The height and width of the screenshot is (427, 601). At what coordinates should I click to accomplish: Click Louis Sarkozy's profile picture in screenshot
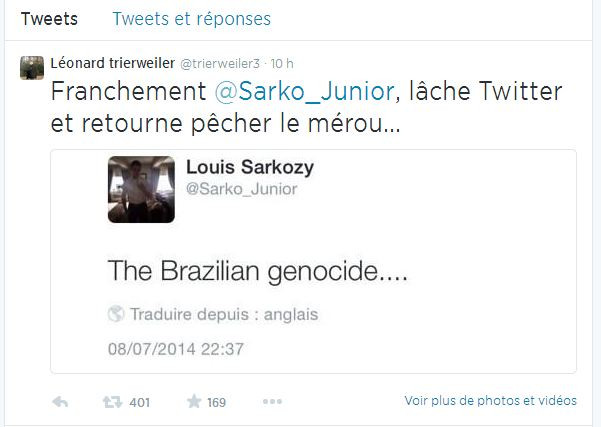click(x=141, y=189)
